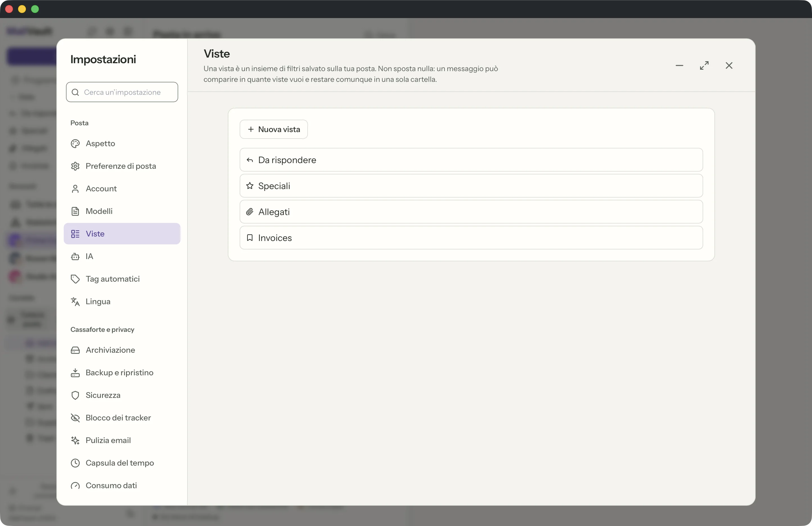Click the star icon on Speciali
Image resolution: width=812 pixels, height=526 pixels.
pyautogui.click(x=250, y=185)
